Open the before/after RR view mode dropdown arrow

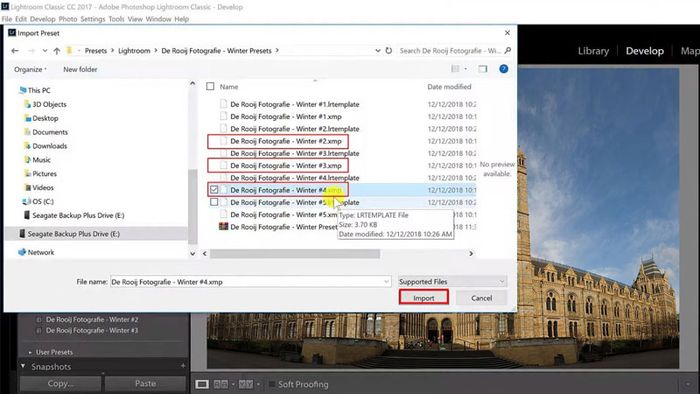(x=233, y=384)
